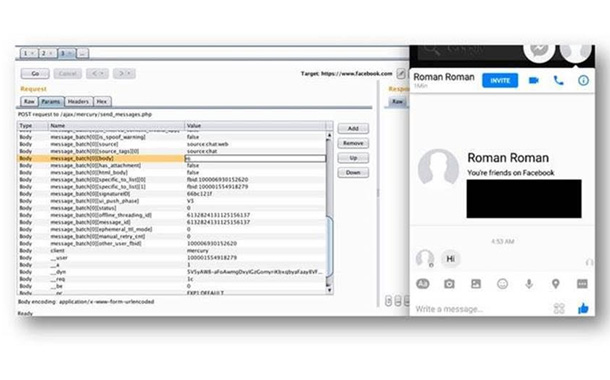This screenshot has width=610, height=380.
Task: Click the params table scrollbar down arrow
Action: point(330,290)
